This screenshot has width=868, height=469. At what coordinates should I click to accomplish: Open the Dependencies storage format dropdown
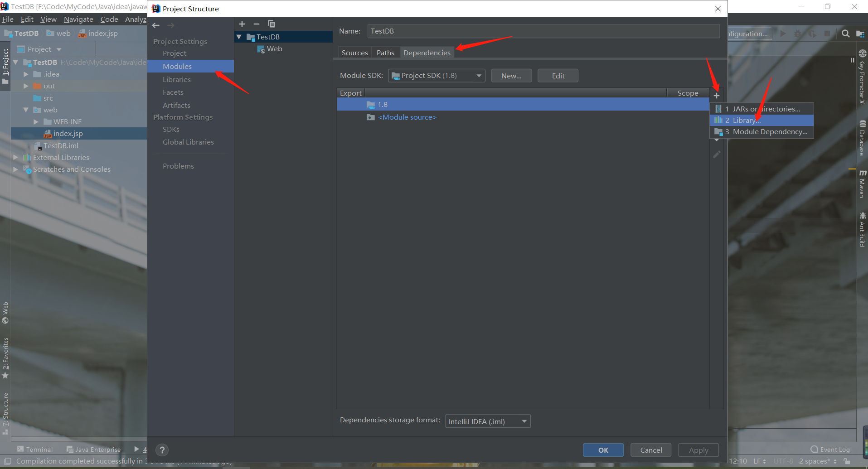(488, 421)
